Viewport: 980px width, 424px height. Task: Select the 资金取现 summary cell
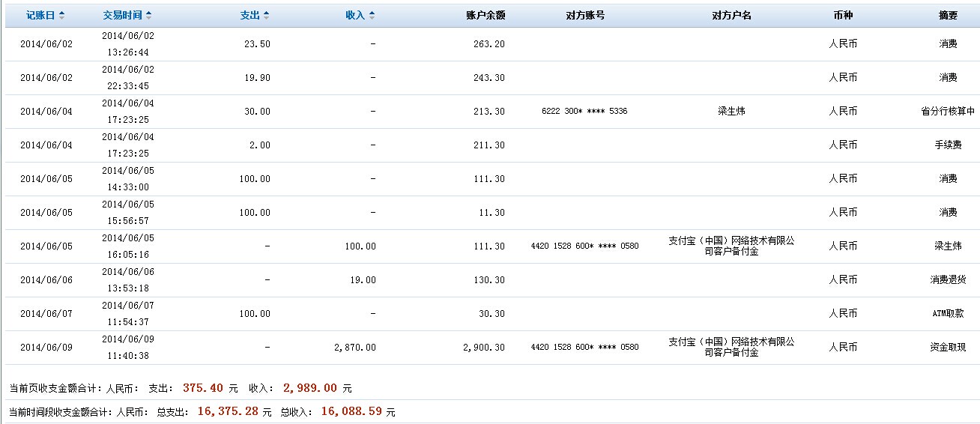[948, 348]
